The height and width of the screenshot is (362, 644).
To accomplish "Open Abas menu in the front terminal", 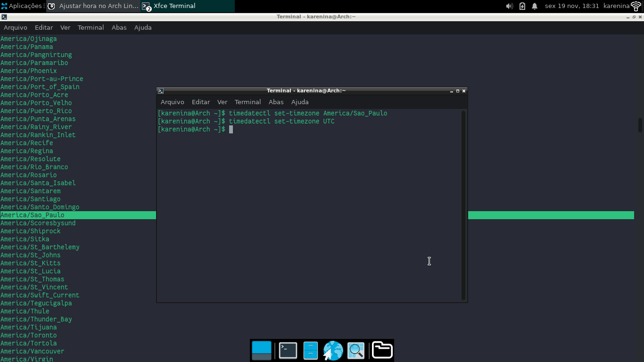I will 276,102.
